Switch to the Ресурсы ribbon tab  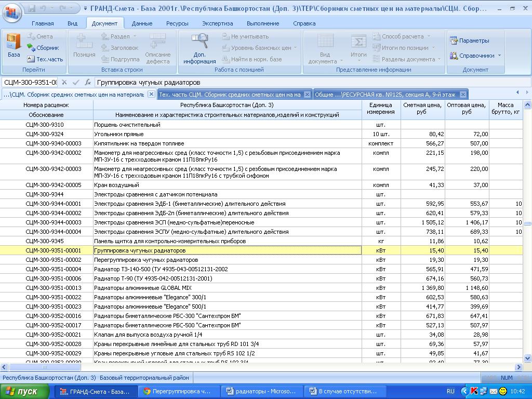[x=177, y=23]
